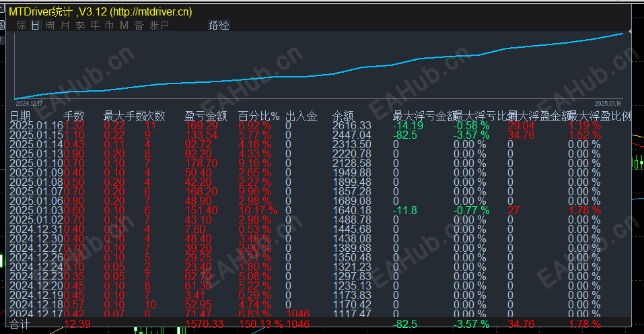The width and height of the screenshot is (644, 334).
Task: Open the 账户 account tab
Action: (159, 25)
